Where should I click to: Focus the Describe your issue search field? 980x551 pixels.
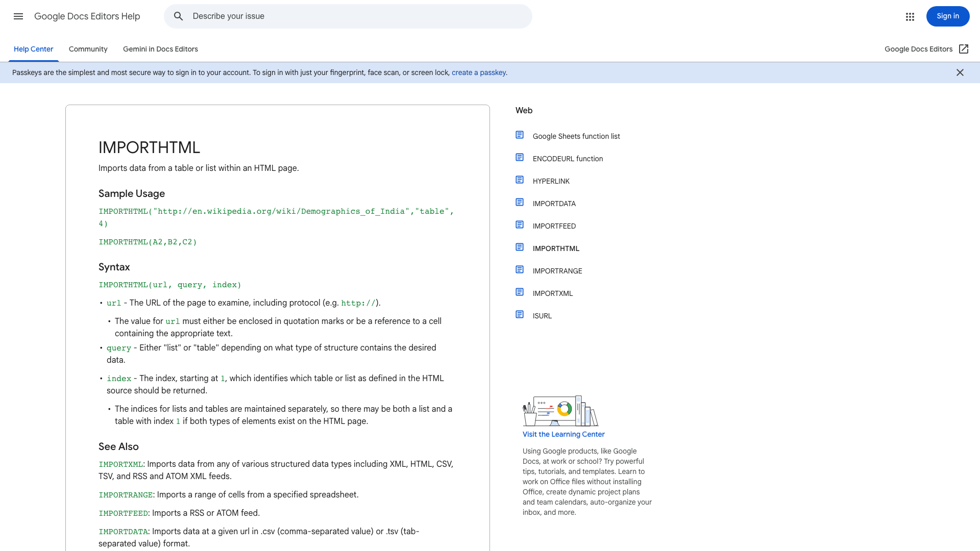[x=348, y=16]
